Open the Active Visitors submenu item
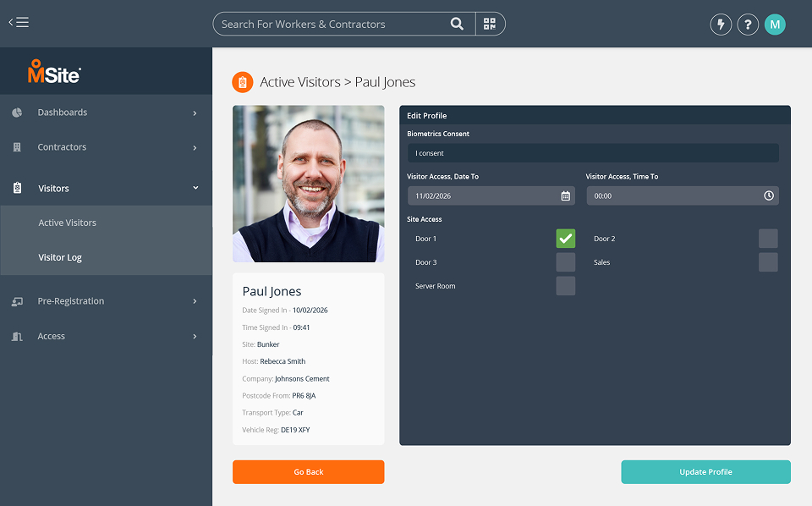The width and height of the screenshot is (812, 506). 68,223
